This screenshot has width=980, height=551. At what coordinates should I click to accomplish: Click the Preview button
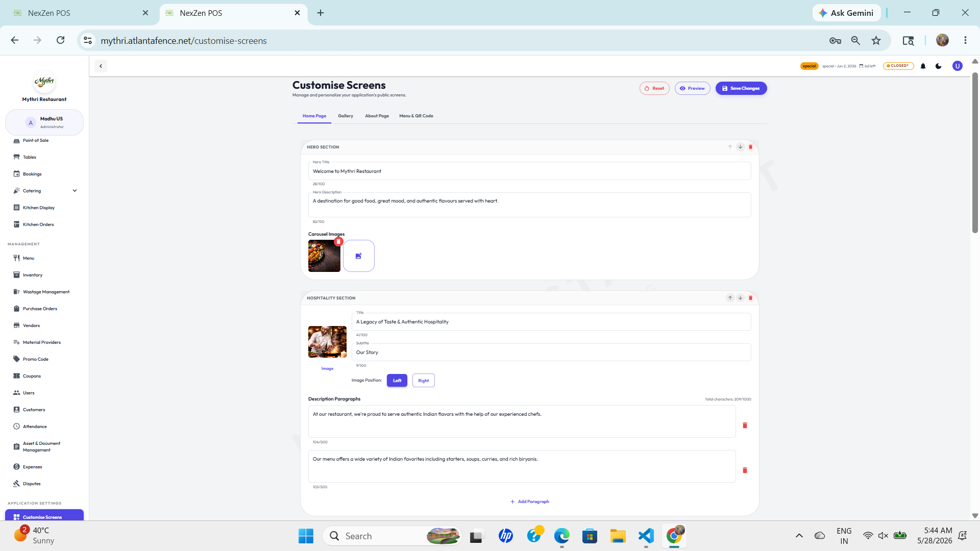(x=692, y=88)
